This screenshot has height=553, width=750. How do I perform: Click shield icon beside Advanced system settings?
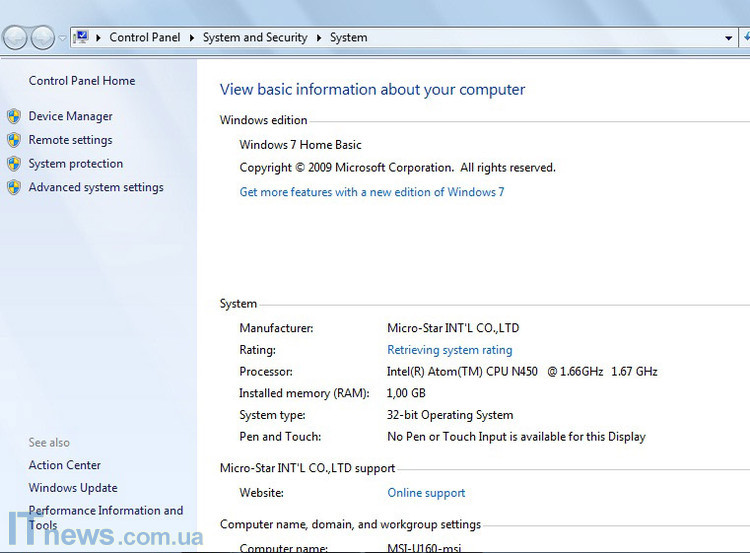[14, 188]
